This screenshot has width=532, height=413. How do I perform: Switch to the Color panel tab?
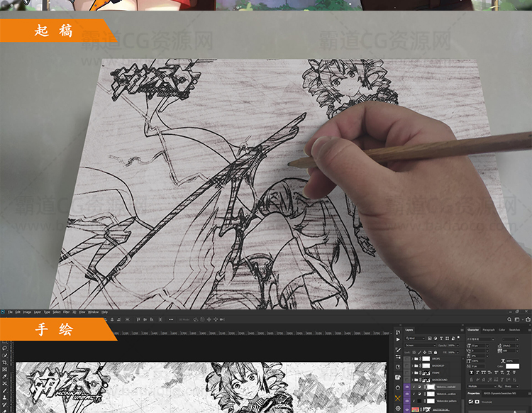501,330
